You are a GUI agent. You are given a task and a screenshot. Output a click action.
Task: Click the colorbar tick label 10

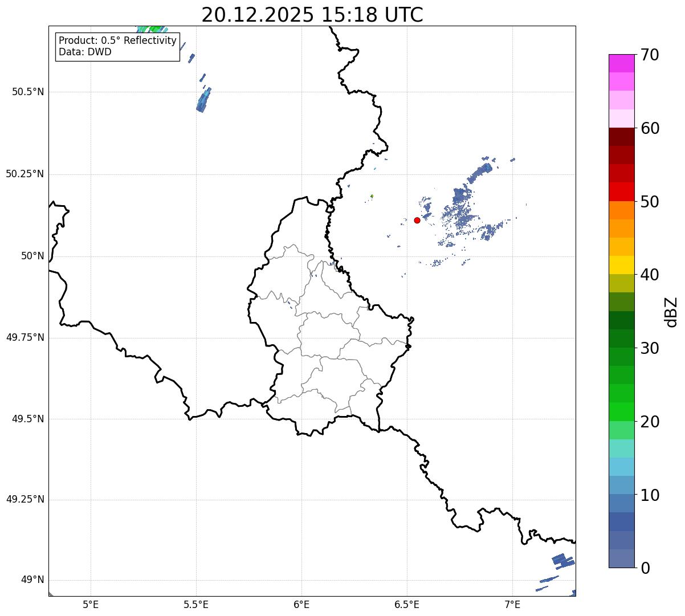pos(650,495)
